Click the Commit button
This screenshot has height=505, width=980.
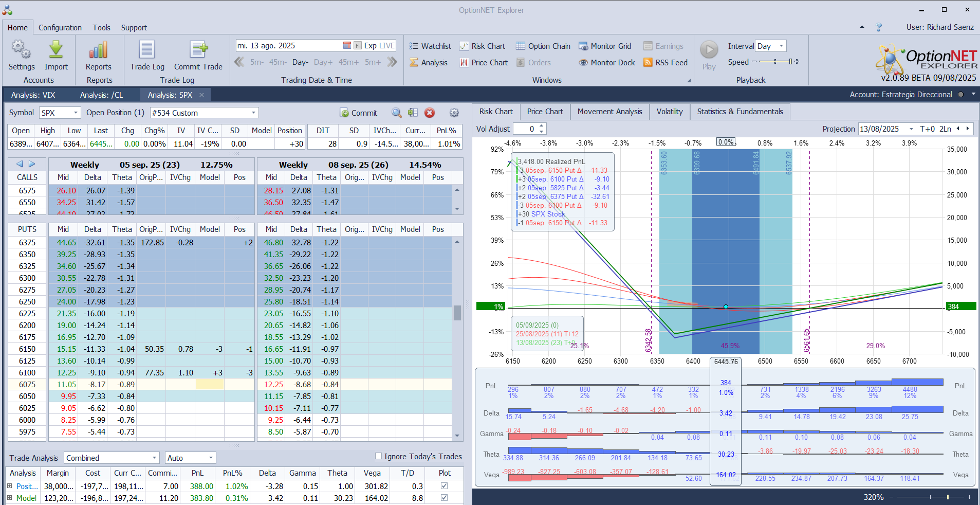[359, 113]
